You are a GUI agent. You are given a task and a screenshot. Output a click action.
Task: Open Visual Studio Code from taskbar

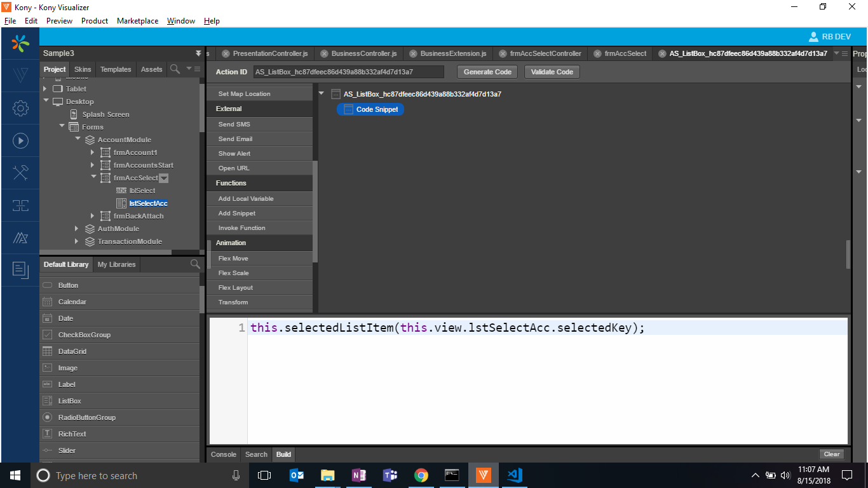pyautogui.click(x=514, y=475)
